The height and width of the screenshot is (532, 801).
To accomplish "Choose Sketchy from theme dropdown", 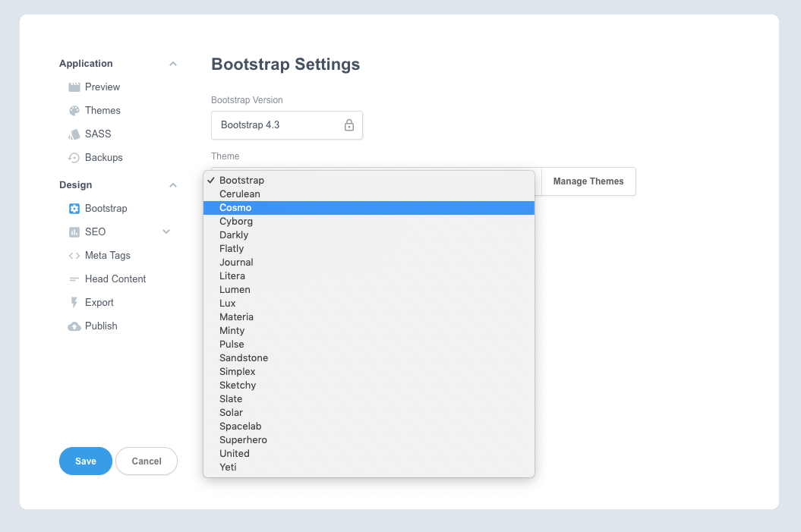I will [369, 386].
